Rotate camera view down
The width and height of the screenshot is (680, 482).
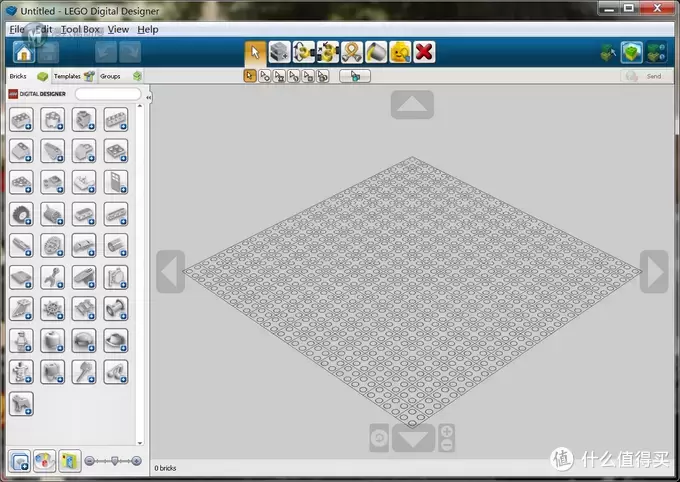pos(413,438)
